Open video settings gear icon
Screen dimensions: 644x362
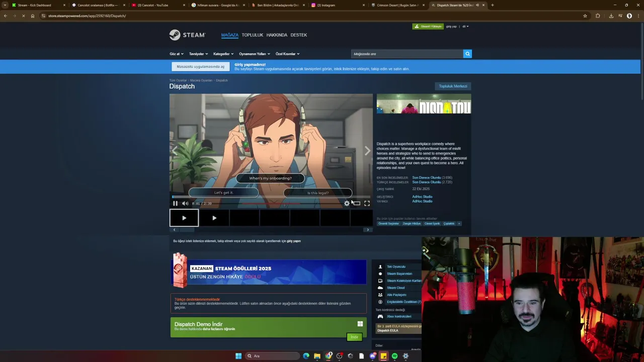point(347,203)
